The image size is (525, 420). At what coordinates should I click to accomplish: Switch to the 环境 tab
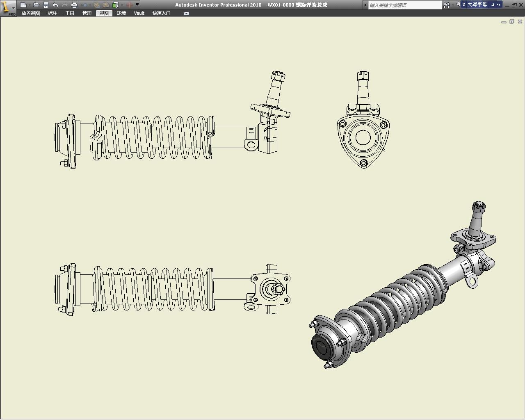(x=121, y=13)
